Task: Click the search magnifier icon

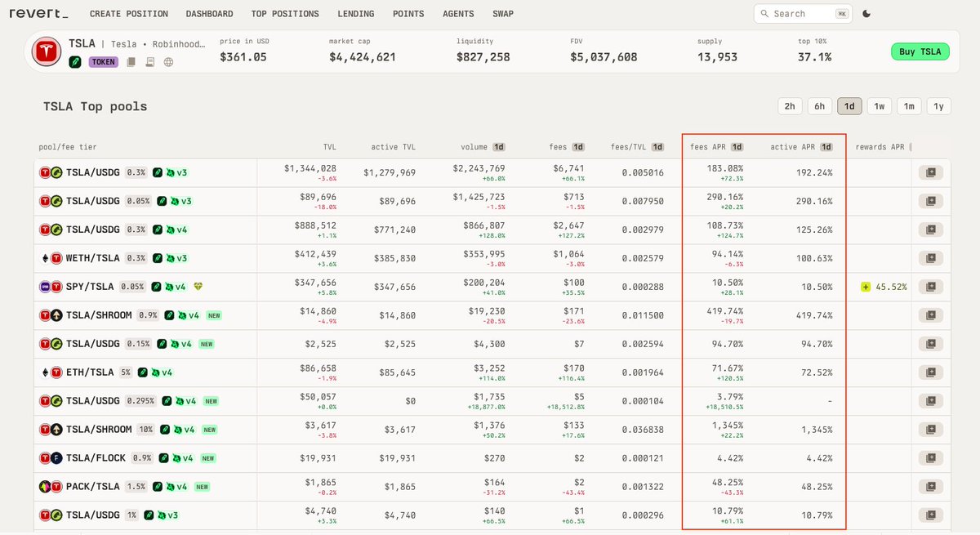Action: click(764, 14)
